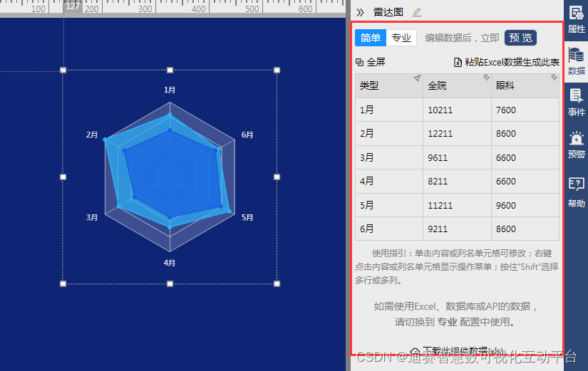Click top-center resize handle of radar chart
Screen dimensions: 588x371
point(170,70)
